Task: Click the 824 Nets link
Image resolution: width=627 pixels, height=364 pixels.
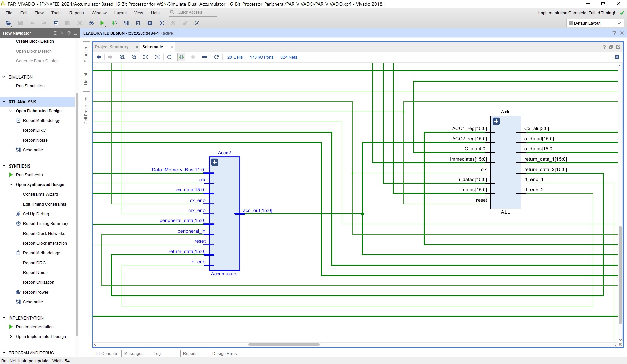Action: click(x=289, y=57)
